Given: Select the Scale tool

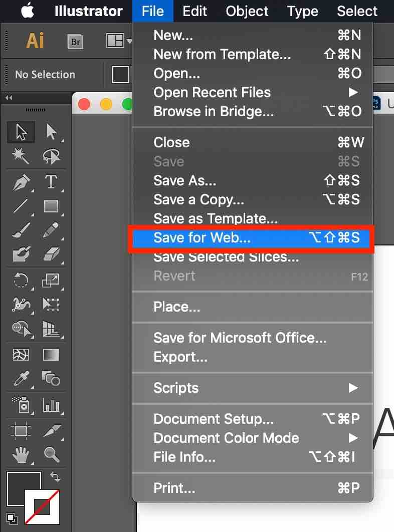Looking at the screenshot, I should pos(51,280).
